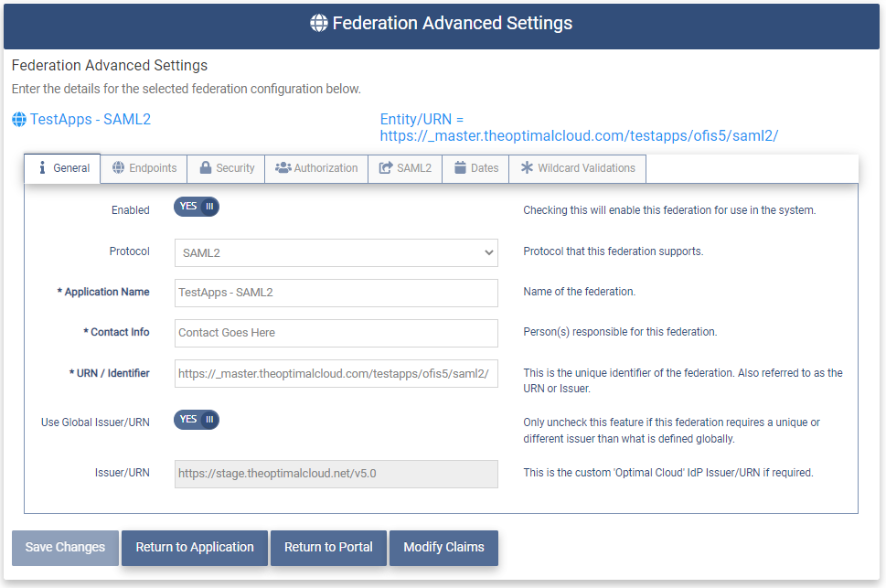
Task: Click the share icon on SAML2 tab
Action: [385, 168]
